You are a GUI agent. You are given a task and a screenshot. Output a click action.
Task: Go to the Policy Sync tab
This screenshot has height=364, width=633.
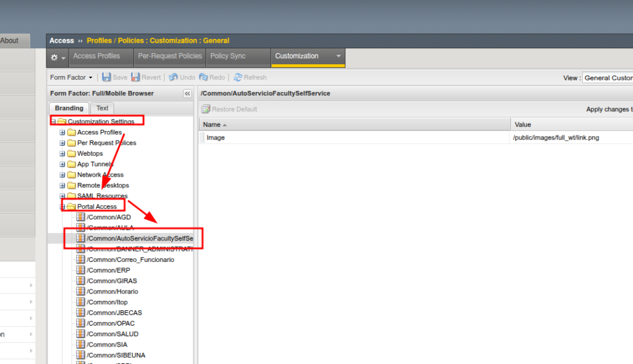[x=227, y=56]
